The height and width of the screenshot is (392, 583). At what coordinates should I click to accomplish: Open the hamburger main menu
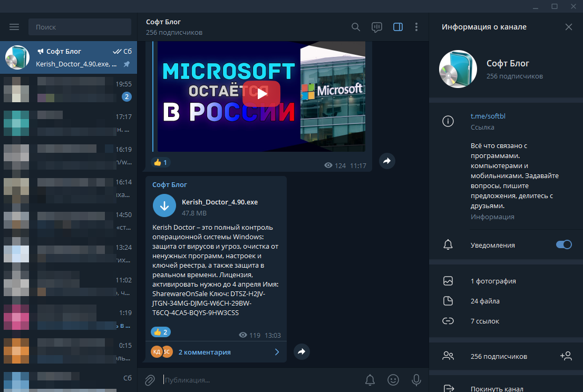[x=14, y=27]
